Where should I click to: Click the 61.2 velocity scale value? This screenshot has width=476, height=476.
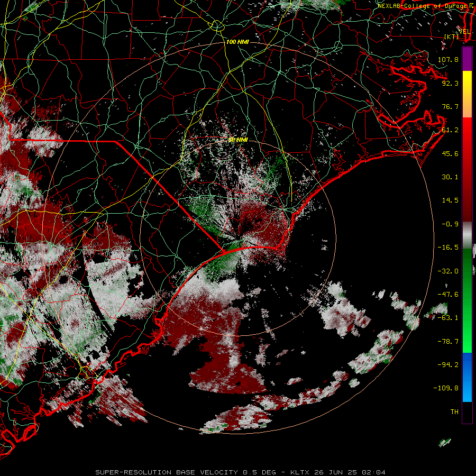pyautogui.click(x=450, y=130)
